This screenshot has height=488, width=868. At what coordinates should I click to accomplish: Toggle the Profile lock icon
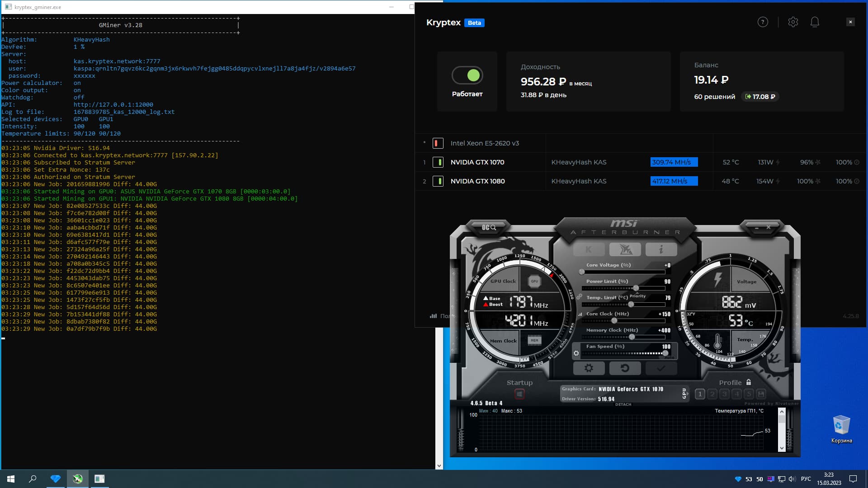pos(749,382)
